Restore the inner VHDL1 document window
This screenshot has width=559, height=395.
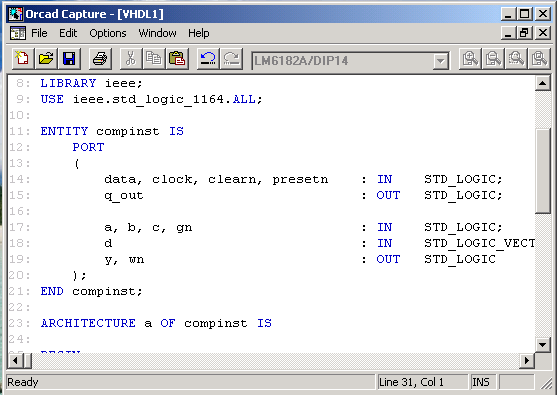tap(524, 33)
